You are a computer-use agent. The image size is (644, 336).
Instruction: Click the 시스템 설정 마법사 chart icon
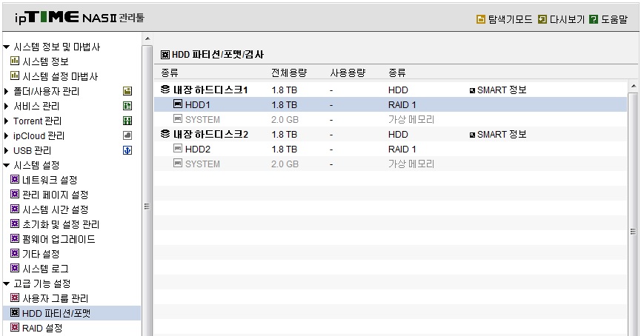(x=15, y=76)
